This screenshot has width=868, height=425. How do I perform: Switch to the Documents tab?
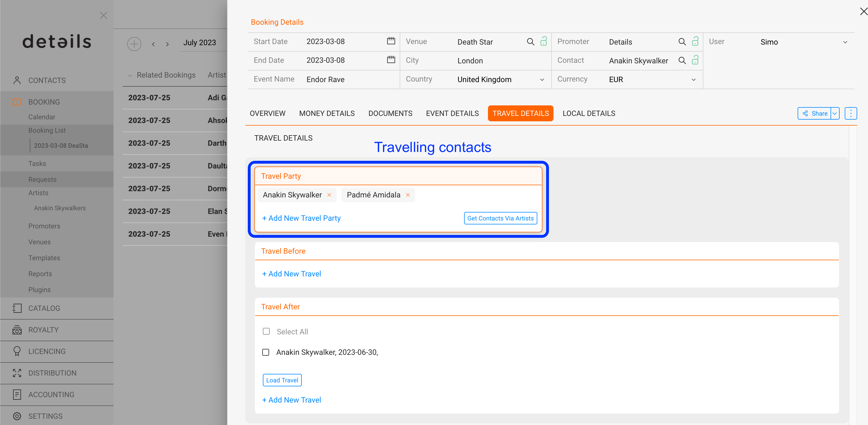pyautogui.click(x=390, y=113)
